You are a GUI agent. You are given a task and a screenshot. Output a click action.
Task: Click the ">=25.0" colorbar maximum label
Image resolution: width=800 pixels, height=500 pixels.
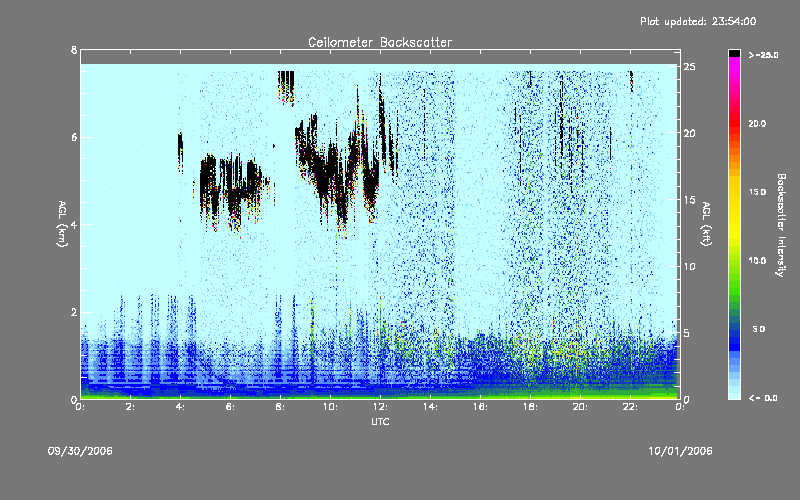(x=763, y=55)
